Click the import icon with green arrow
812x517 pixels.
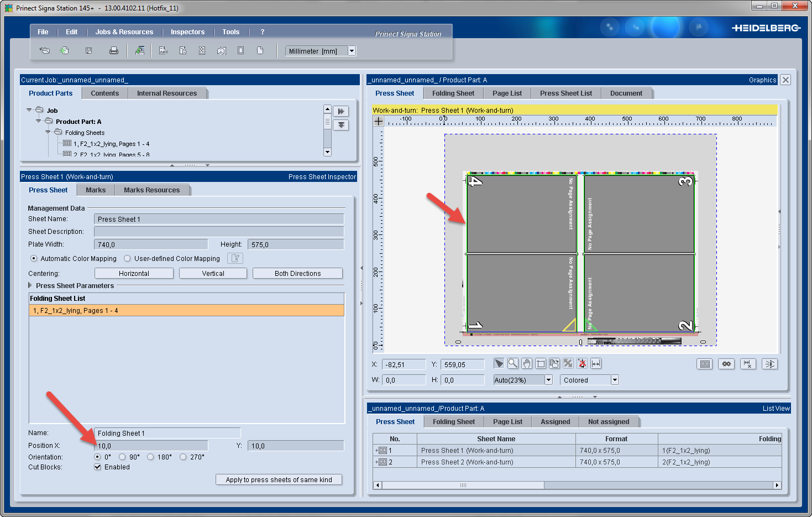[x=140, y=50]
